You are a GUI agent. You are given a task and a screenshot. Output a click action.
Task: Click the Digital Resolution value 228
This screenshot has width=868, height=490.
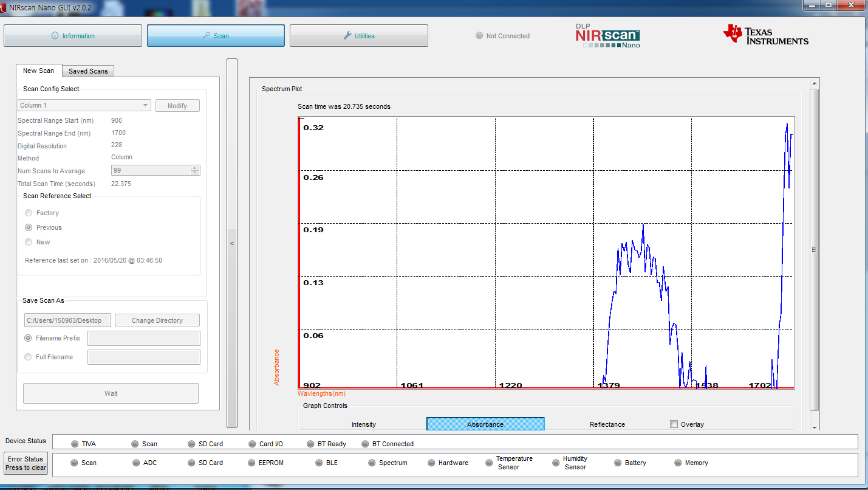click(117, 145)
